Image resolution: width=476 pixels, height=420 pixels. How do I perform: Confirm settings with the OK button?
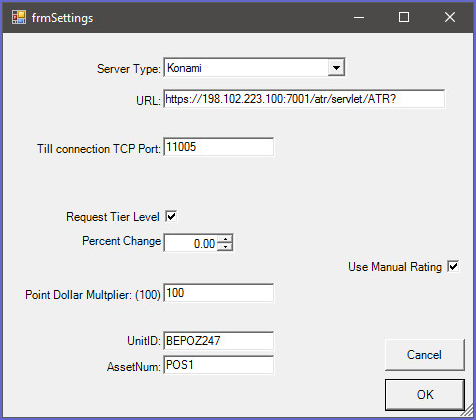[x=425, y=395]
